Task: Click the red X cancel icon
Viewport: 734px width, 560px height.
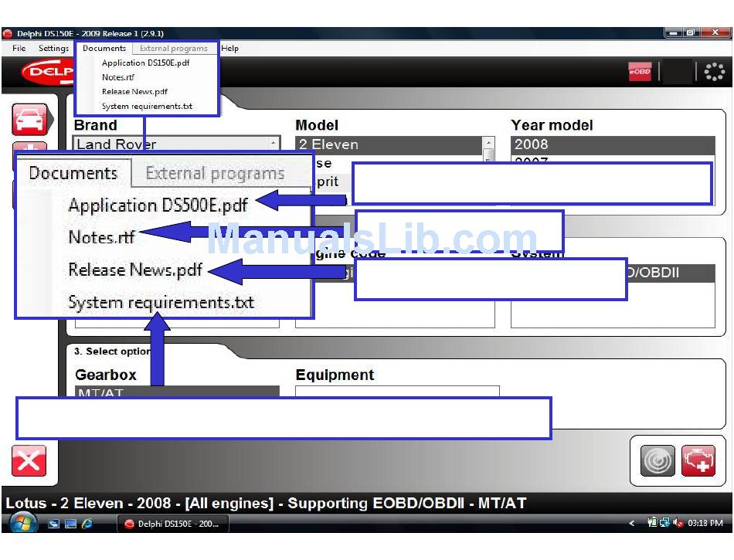Action: point(29,461)
